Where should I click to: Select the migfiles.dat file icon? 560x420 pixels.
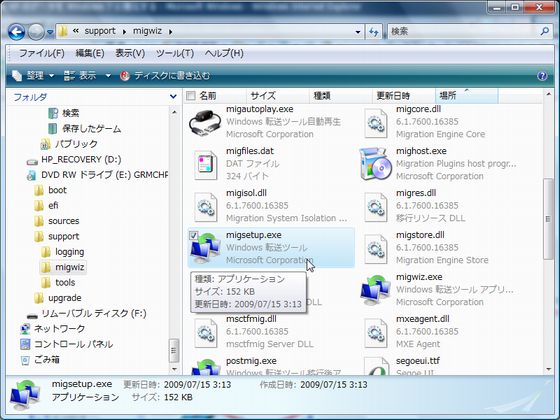[x=206, y=165]
